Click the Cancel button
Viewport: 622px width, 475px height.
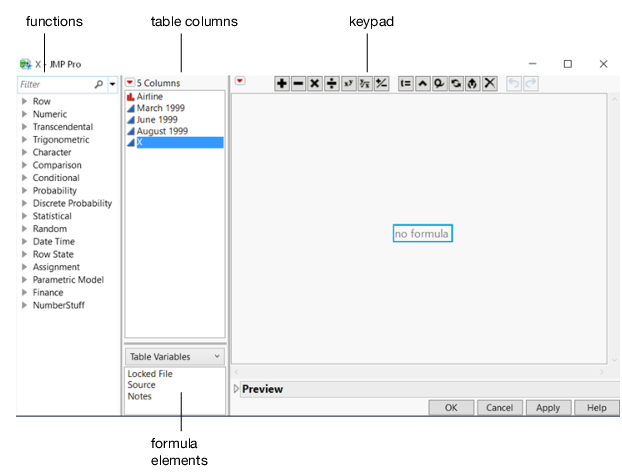point(499,408)
